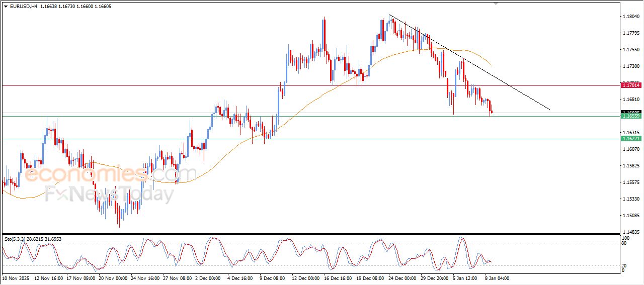Image resolution: width=644 pixels, height=285 pixels.
Task: Click the economies.com watermark logo
Action: (x=111, y=174)
